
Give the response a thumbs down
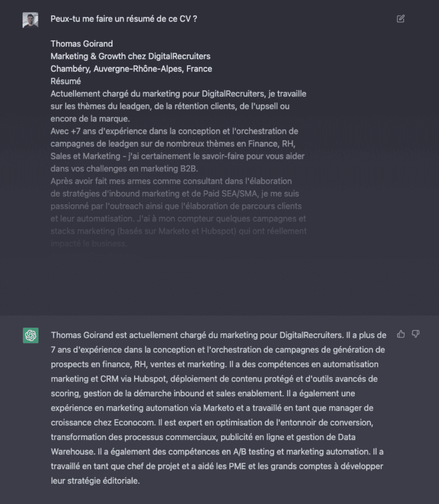pyautogui.click(x=415, y=334)
